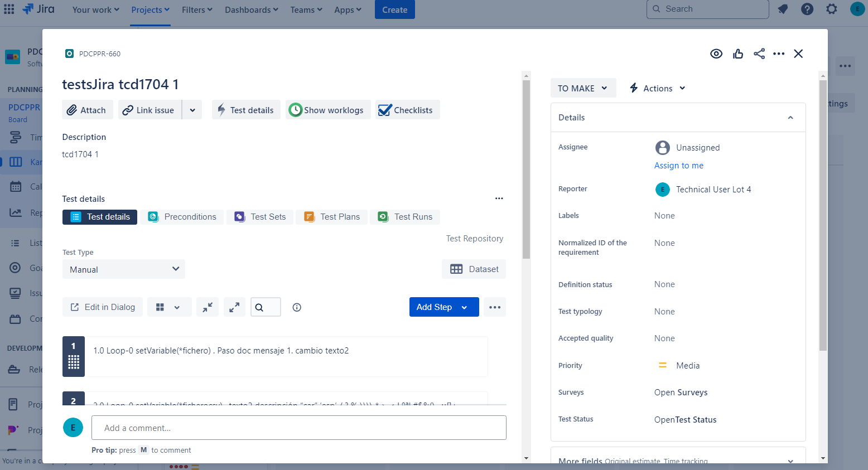
Task: Open the Test Type Manual dropdown
Action: (123, 269)
